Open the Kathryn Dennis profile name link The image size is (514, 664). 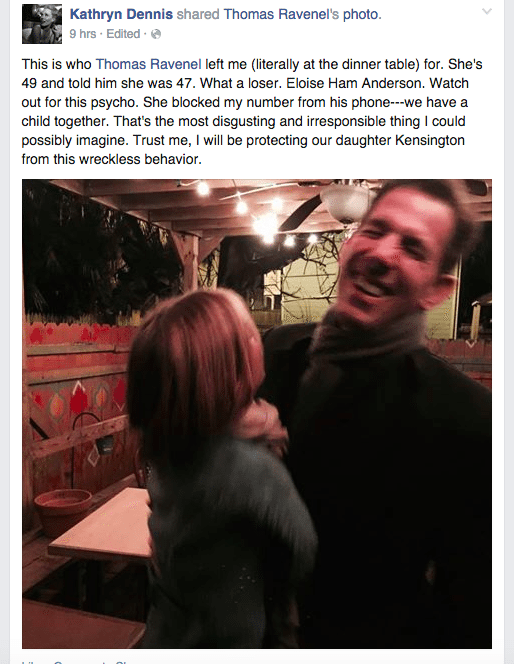121,14
